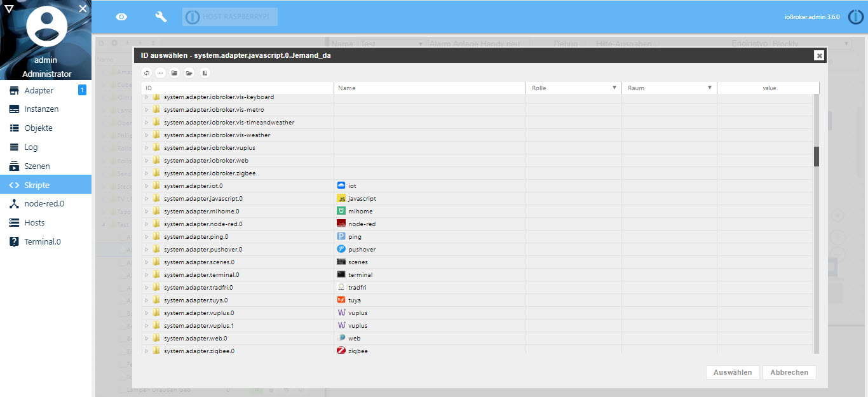Open Objekte in the sidebar
Viewport: 868px width, 397px height.
pyautogui.click(x=46, y=128)
